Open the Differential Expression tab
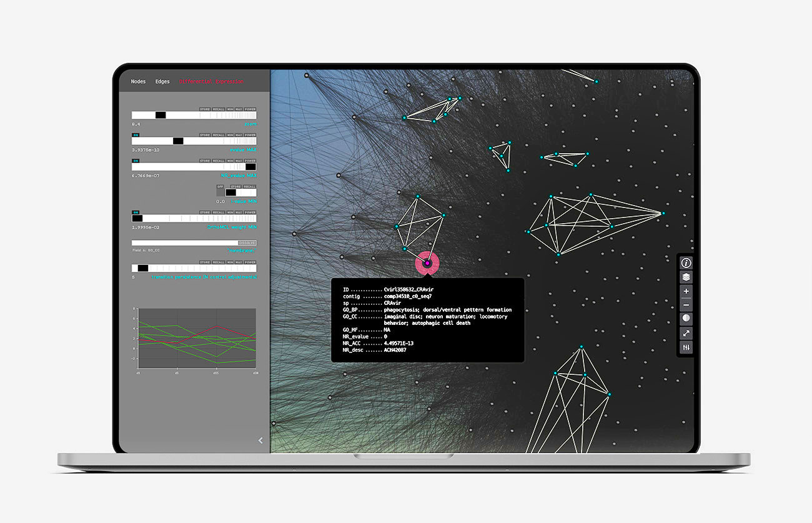Screen dimensions: 812x523 point(211,82)
